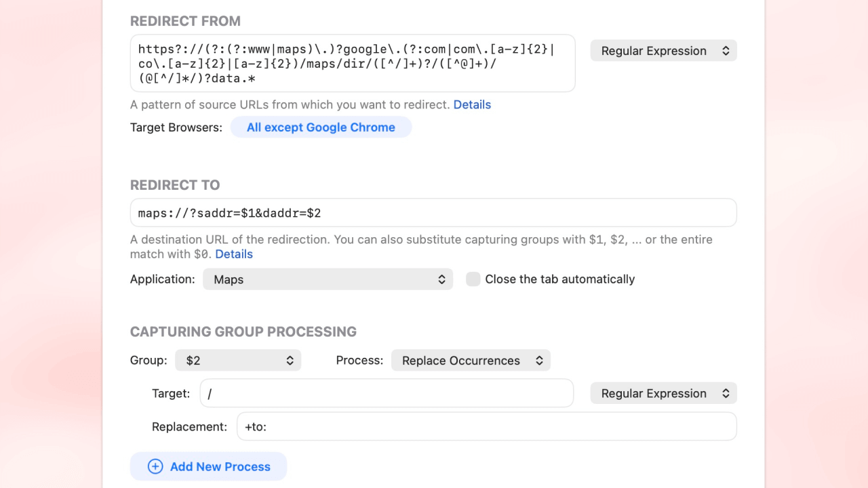This screenshot has width=868, height=488.
Task: Open the Application dropdown showing Maps
Action: pyautogui.click(x=327, y=279)
